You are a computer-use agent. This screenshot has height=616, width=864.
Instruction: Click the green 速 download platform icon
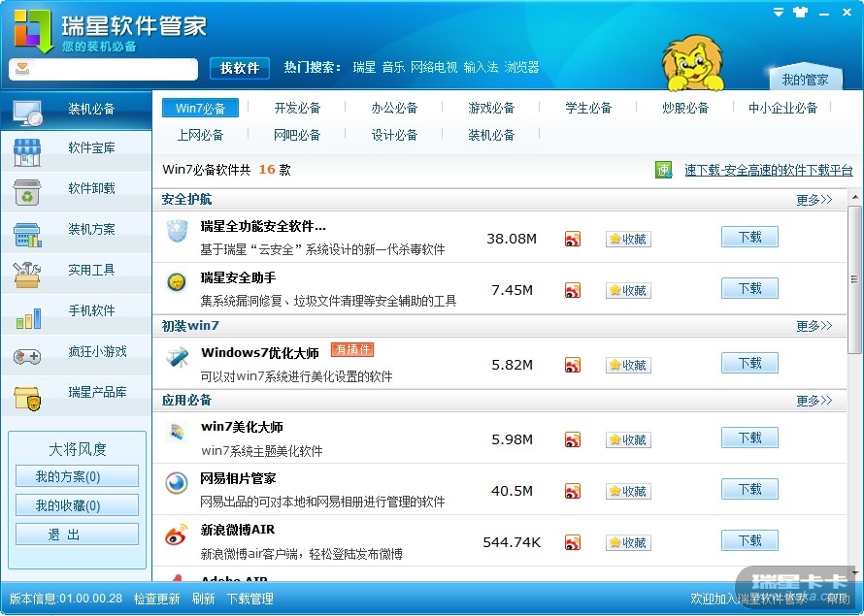663,170
